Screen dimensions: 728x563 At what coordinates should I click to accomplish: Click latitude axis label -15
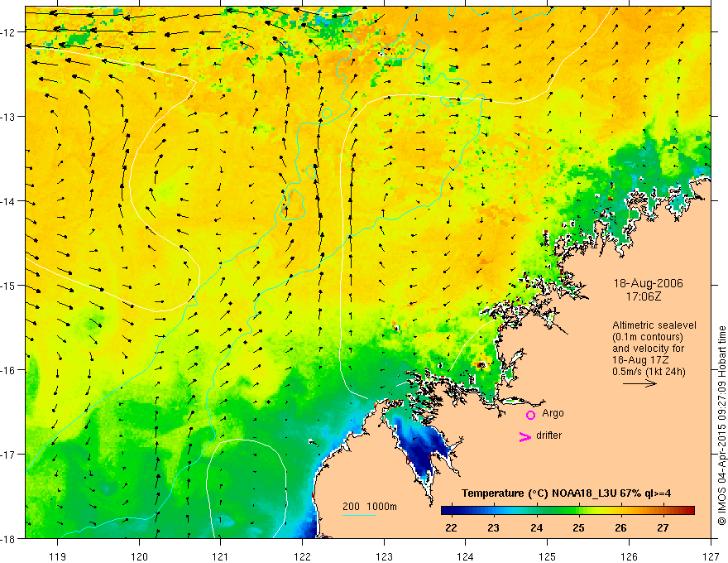9,285
